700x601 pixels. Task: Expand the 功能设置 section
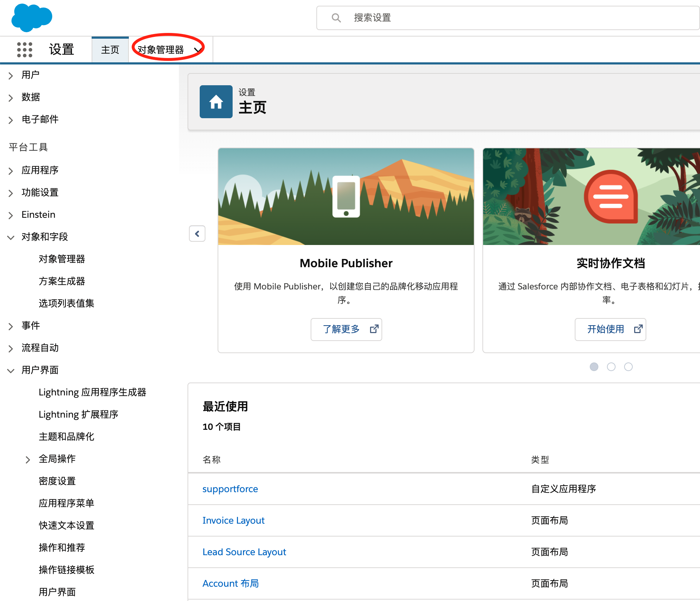pos(11,193)
